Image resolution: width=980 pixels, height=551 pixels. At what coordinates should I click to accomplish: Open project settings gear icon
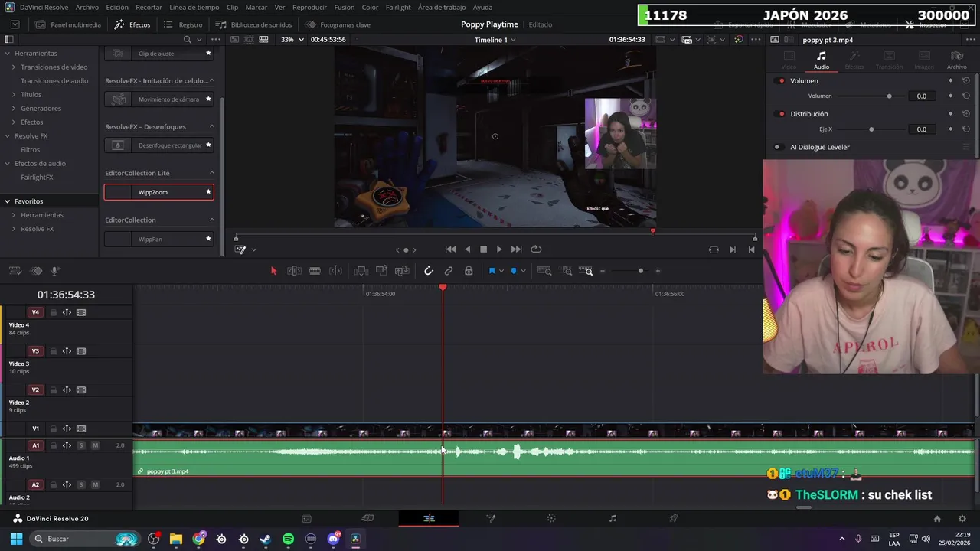962,519
